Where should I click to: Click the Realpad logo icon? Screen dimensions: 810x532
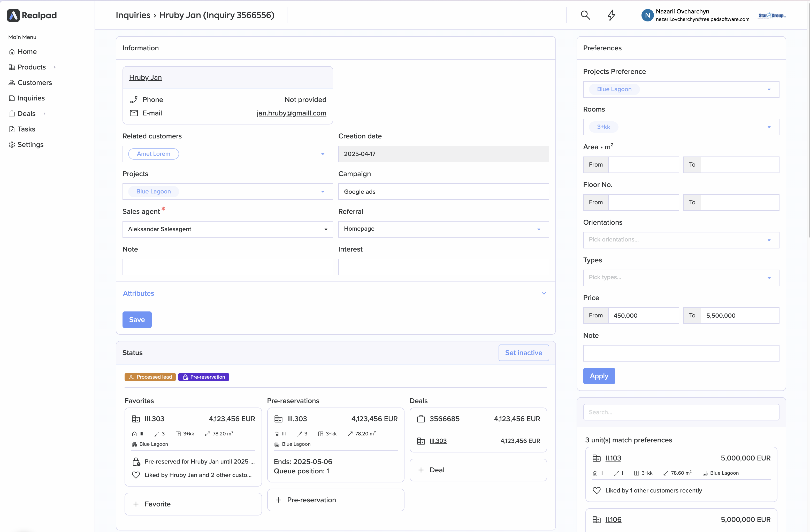pyautogui.click(x=13, y=15)
